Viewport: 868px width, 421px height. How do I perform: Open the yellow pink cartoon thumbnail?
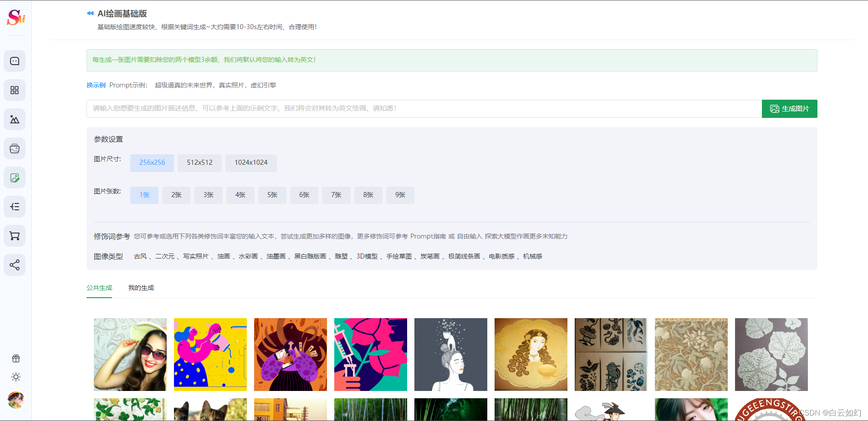[210, 355]
